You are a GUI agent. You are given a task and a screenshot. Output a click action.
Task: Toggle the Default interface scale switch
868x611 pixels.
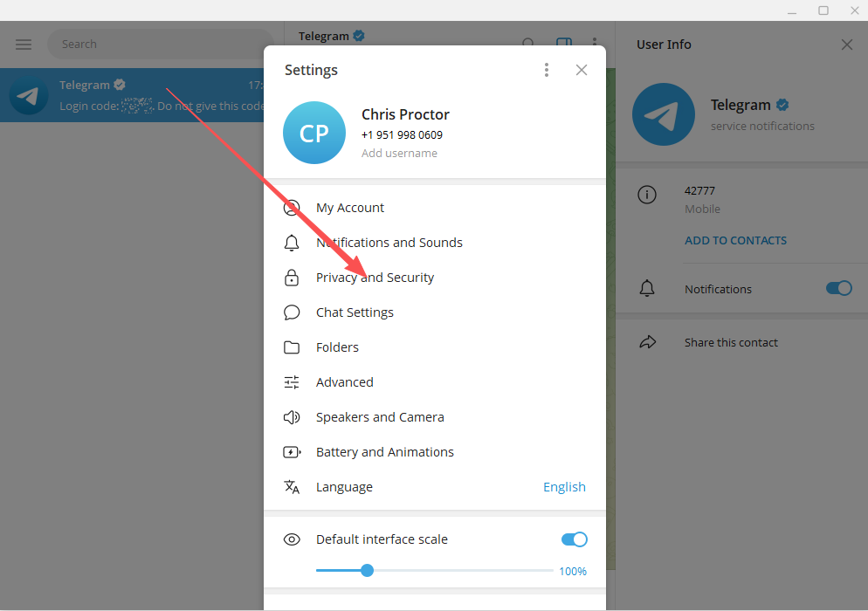(574, 539)
